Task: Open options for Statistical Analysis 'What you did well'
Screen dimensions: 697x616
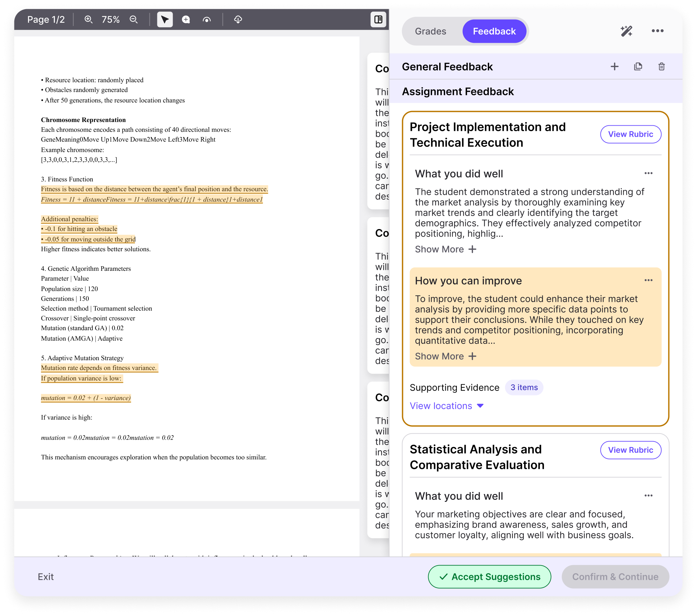Action: point(648,496)
